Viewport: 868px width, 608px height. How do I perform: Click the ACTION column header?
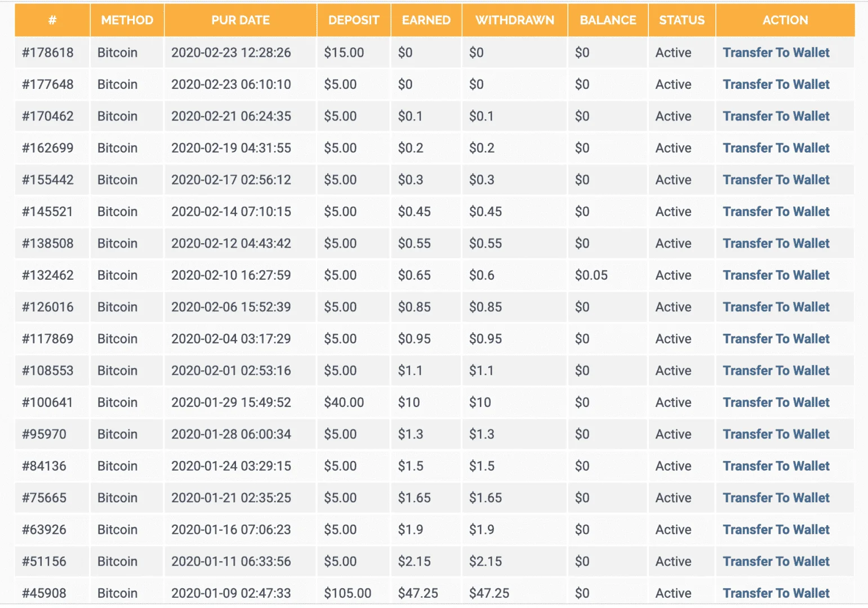[x=785, y=20]
